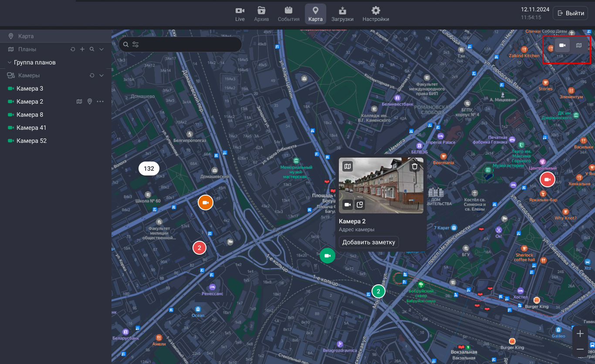
Task: Add a new plan with the plus icon
Action: (82, 50)
